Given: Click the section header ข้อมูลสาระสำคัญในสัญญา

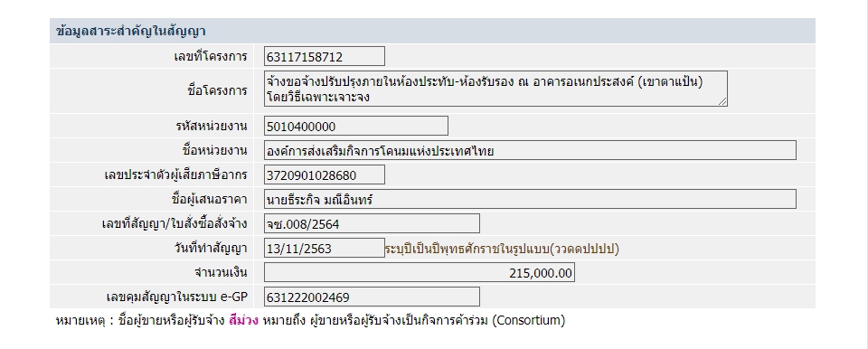Looking at the screenshot, I should (x=130, y=31).
